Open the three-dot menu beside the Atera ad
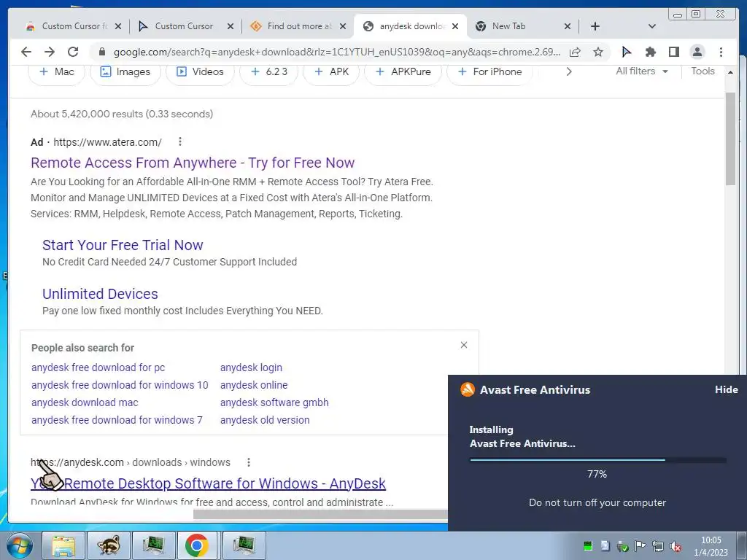The image size is (747, 560). coord(179,141)
